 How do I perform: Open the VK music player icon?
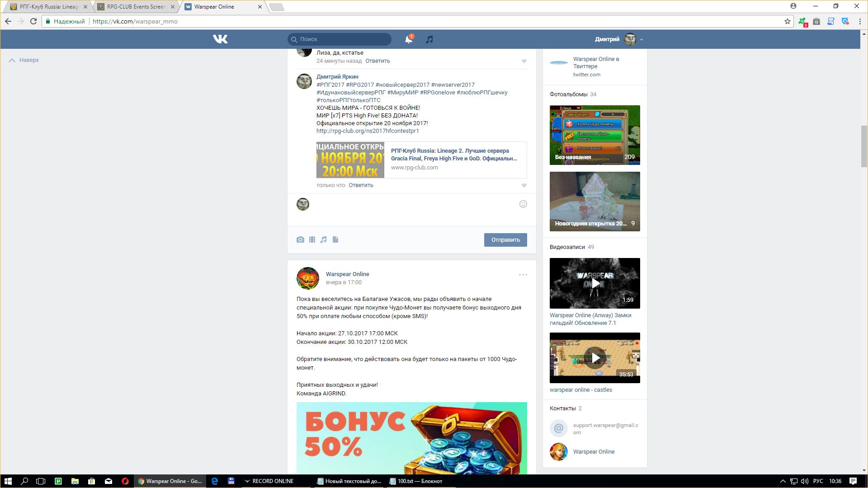click(429, 39)
